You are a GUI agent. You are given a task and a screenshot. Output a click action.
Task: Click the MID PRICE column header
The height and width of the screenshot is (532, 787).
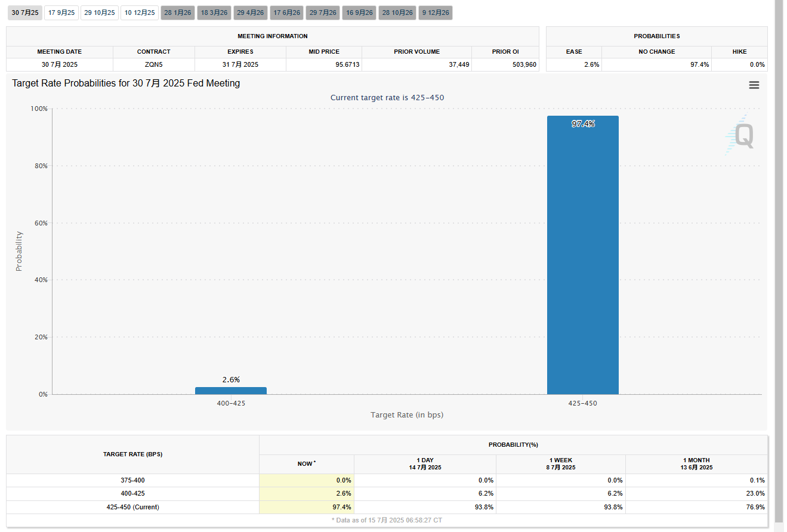pos(323,52)
